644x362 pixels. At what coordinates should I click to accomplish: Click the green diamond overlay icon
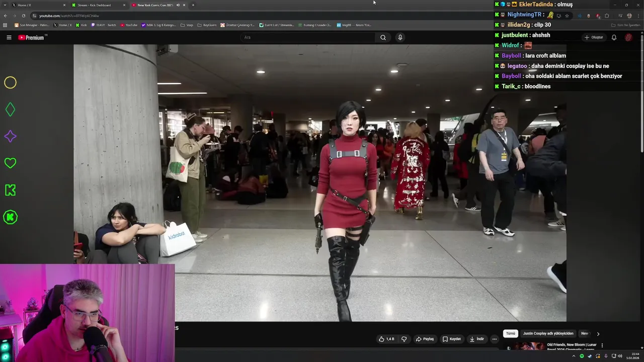pos(10,110)
